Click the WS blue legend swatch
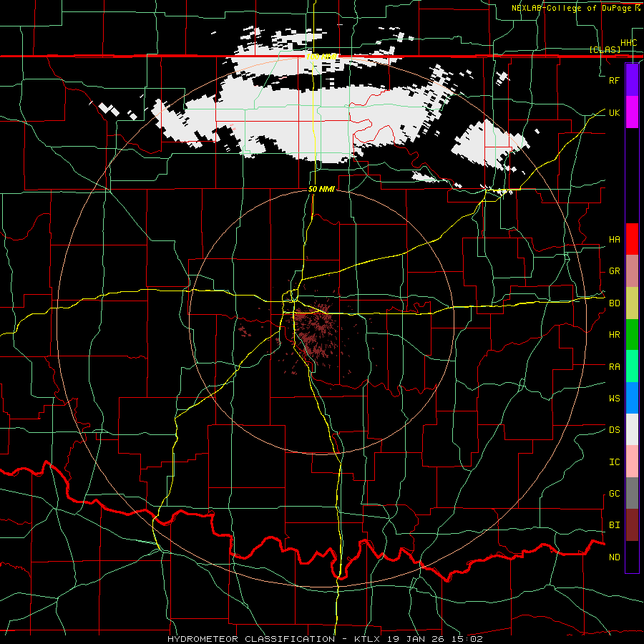The height and width of the screenshot is (644, 644). 632,398
